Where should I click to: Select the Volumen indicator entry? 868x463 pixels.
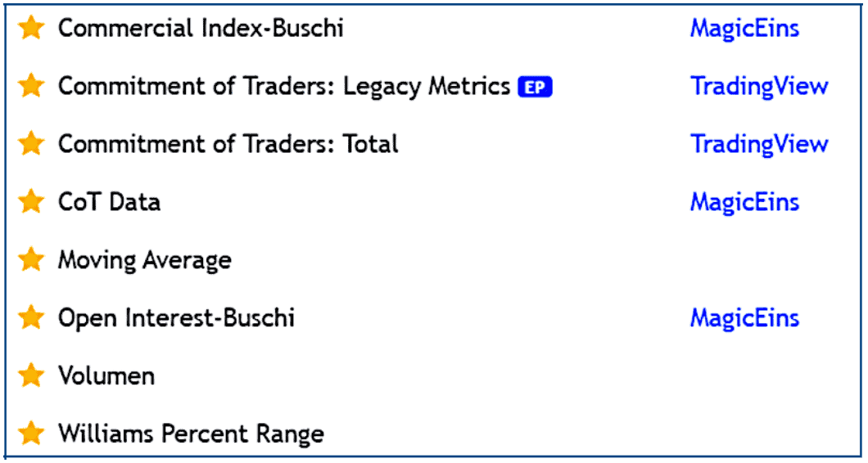click(x=106, y=376)
